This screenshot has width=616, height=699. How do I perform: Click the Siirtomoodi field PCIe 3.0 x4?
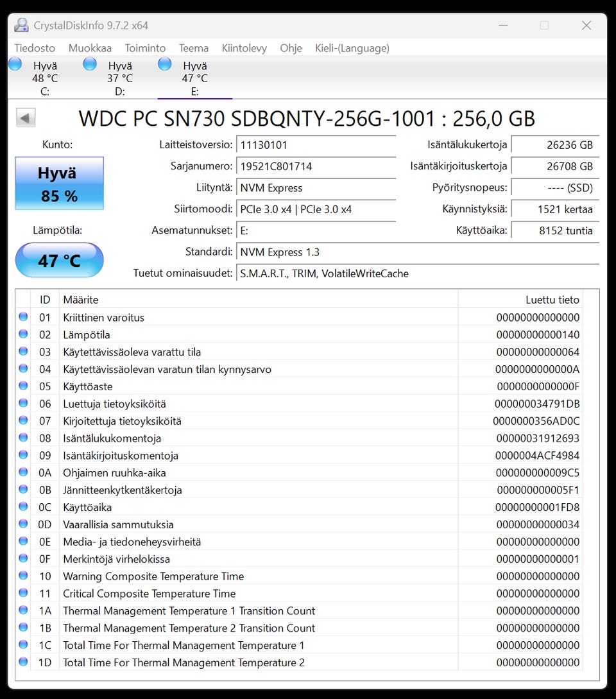coord(316,209)
